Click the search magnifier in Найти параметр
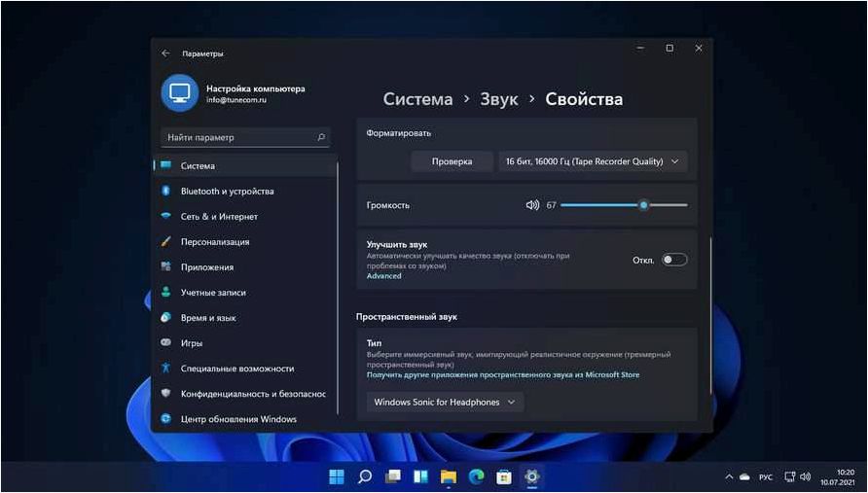Viewport: 868px width, 493px height. coord(321,137)
